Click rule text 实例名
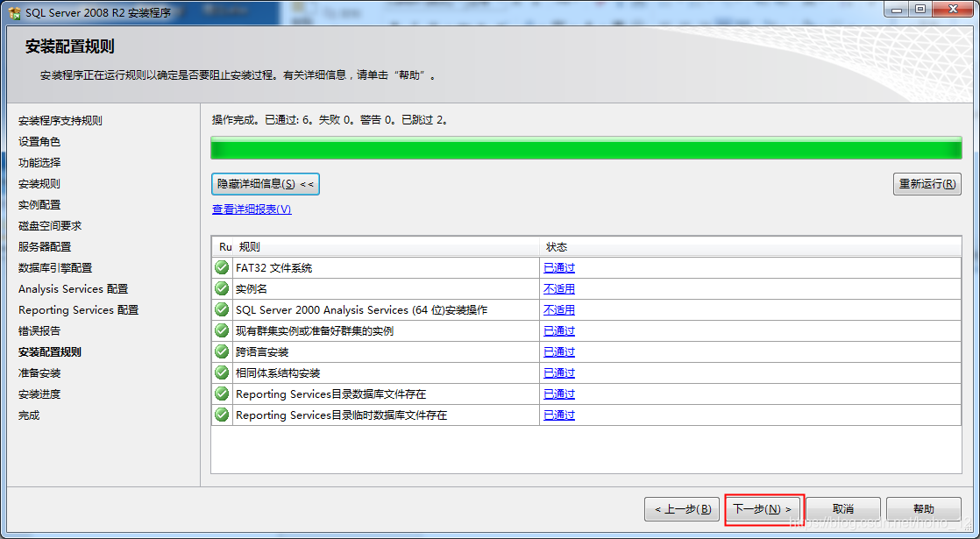Viewport: 980px width, 539px height. tap(252, 288)
